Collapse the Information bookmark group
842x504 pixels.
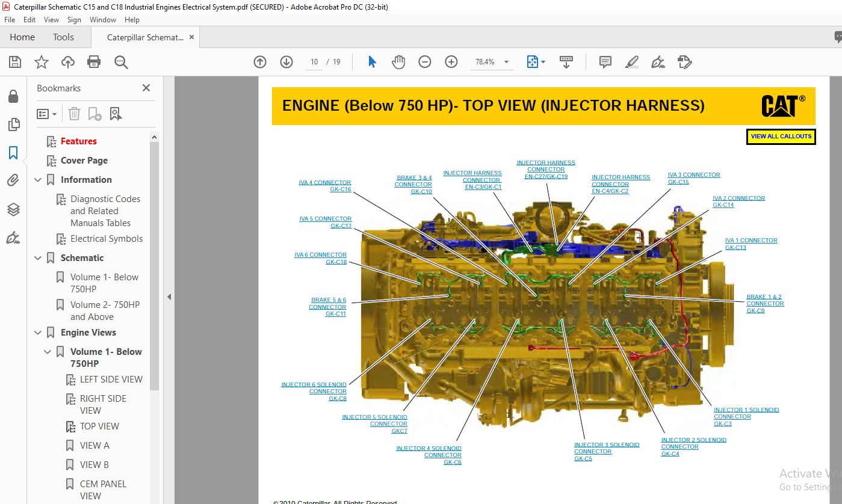point(38,180)
